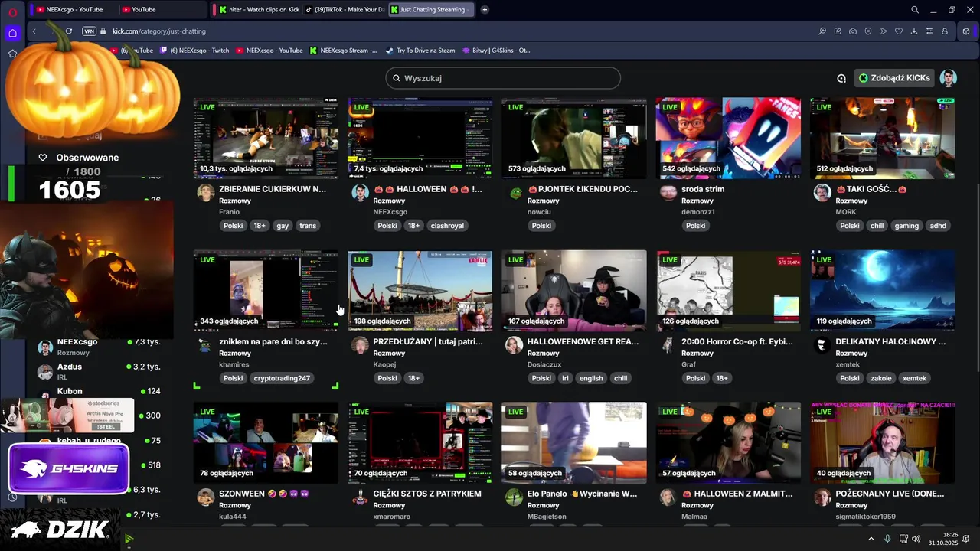This screenshot has height=551, width=980.
Task: Click the edit page icon in toolbar
Action: point(838,31)
